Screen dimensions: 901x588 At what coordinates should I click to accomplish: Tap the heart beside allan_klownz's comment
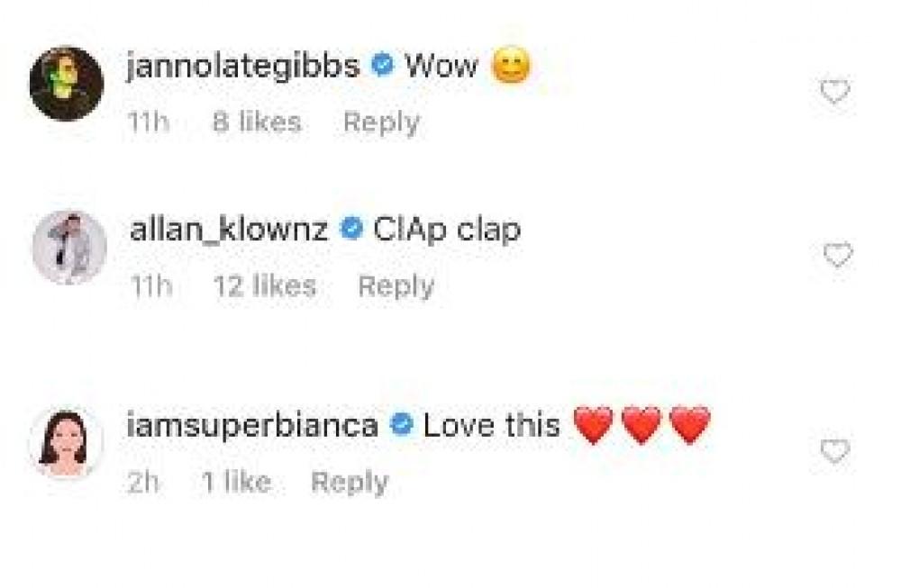838,256
